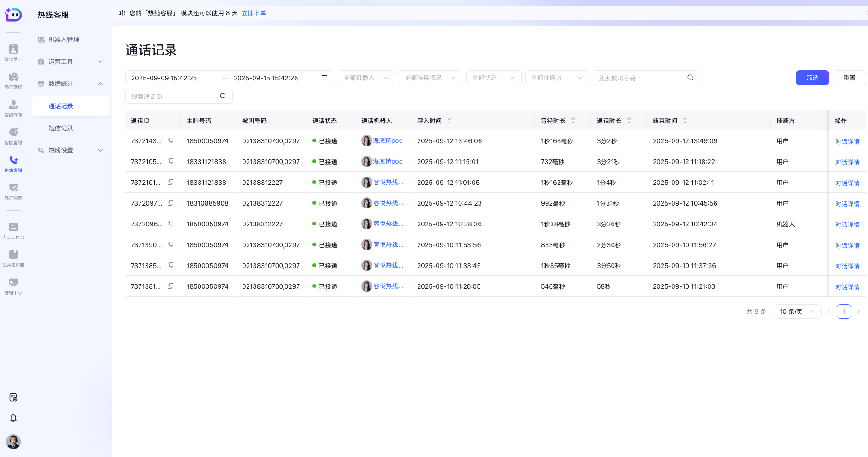
Task: Go to 智能客服 from the sidebar
Action: [x=13, y=135]
